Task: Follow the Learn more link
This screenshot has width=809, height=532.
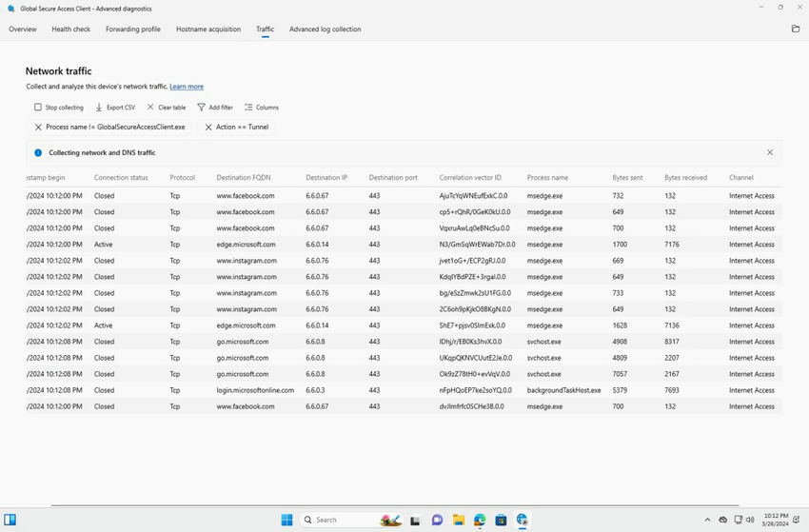Action: click(187, 87)
